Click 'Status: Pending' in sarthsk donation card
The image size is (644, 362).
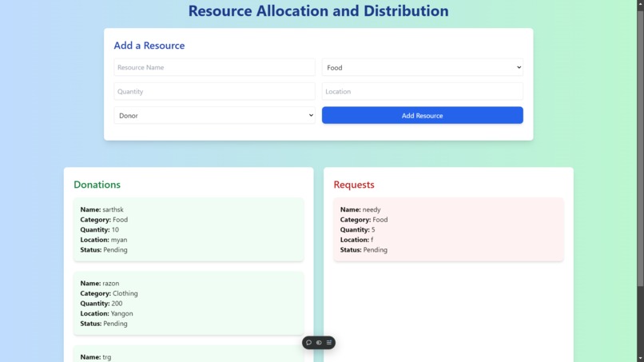click(x=104, y=250)
